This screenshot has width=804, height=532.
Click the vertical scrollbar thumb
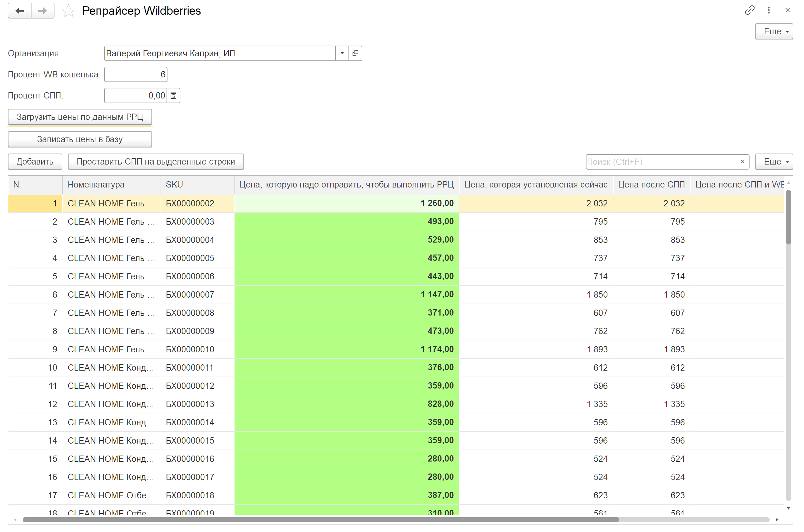(788, 217)
